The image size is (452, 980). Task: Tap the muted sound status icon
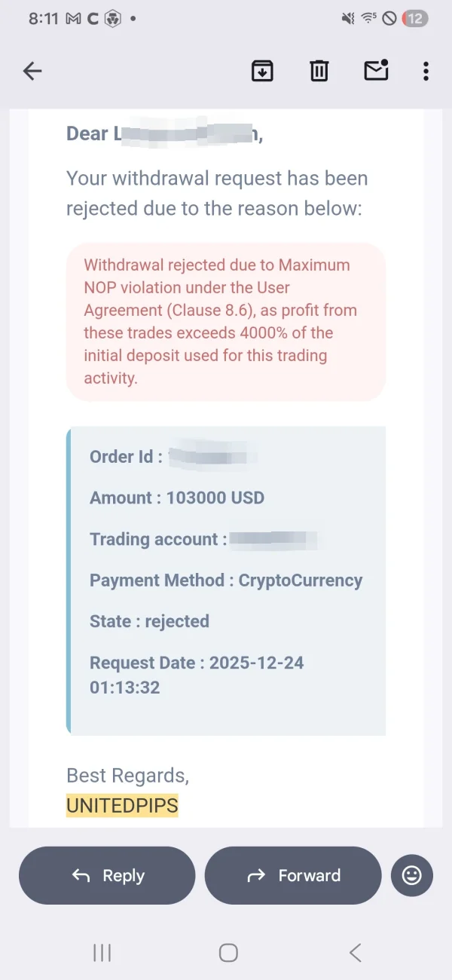click(348, 19)
